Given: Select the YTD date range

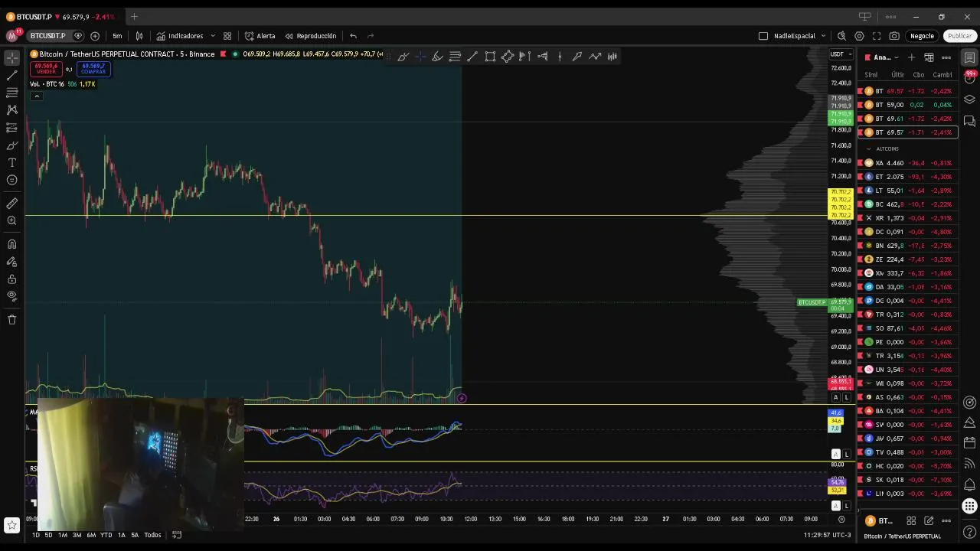Looking at the screenshot, I should pyautogui.click(x=106, y=535).
